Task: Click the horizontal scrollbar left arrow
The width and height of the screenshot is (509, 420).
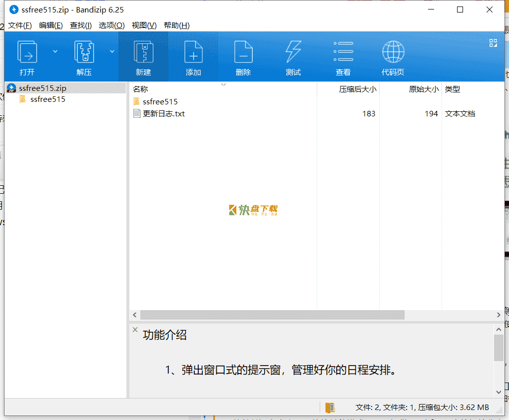Action: tap(135, 315)
